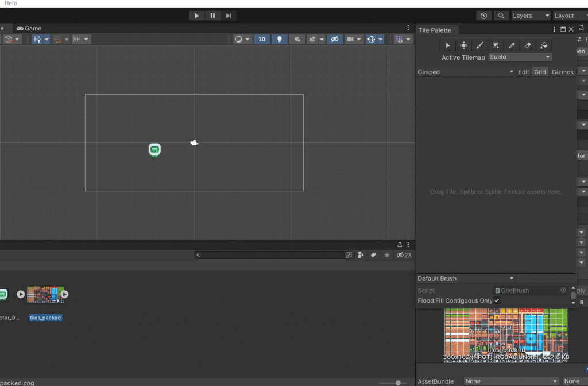The width and height of the screenshot is (588, 386).
Task: Toggle the Flood Fill Contiguous Only checkbox
Action: pos(496,300)
